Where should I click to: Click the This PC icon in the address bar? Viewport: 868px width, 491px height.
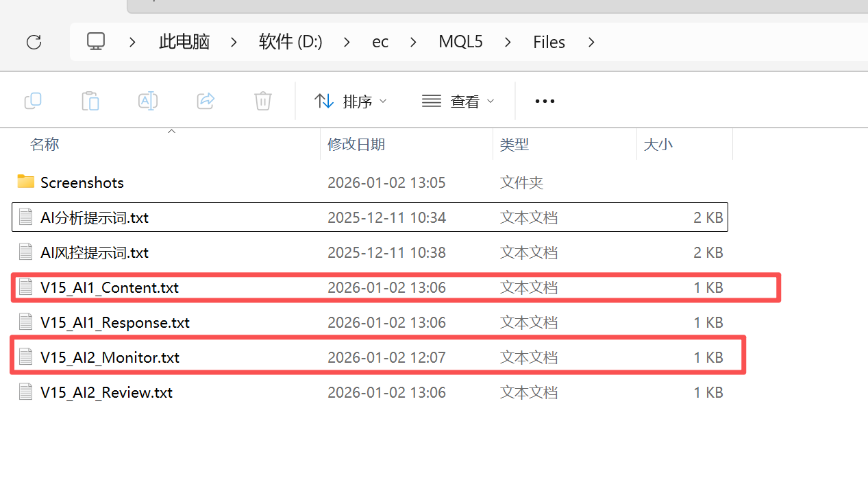95,41
